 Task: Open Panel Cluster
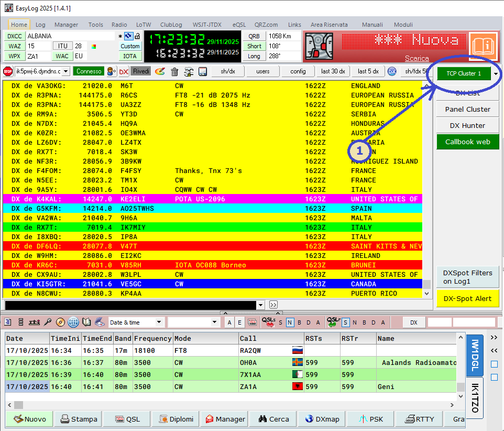[x=468, y=110]
